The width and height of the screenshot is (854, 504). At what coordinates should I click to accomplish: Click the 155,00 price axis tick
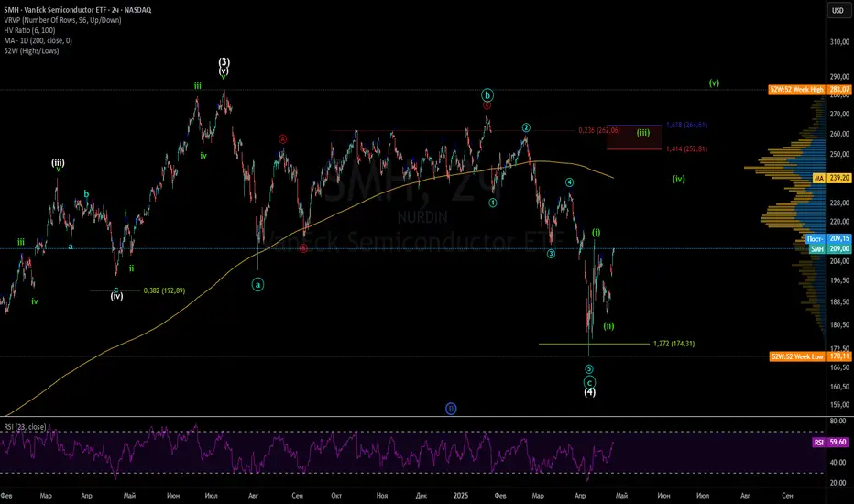click(839, 405)
